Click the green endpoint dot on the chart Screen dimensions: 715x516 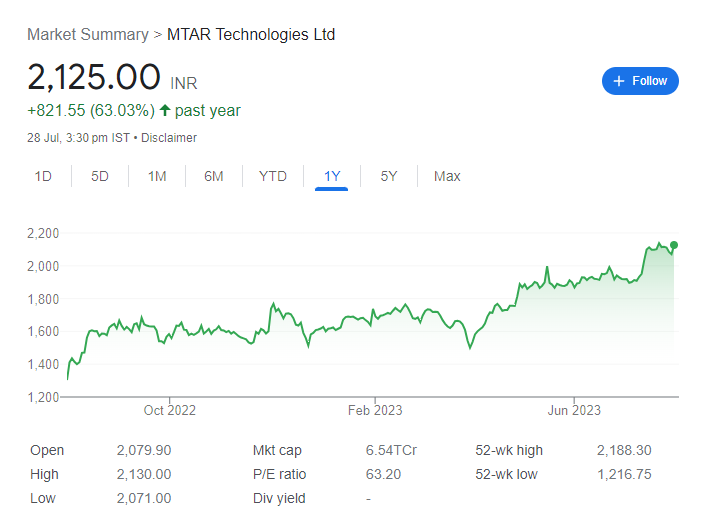click(x=674, y=245)
